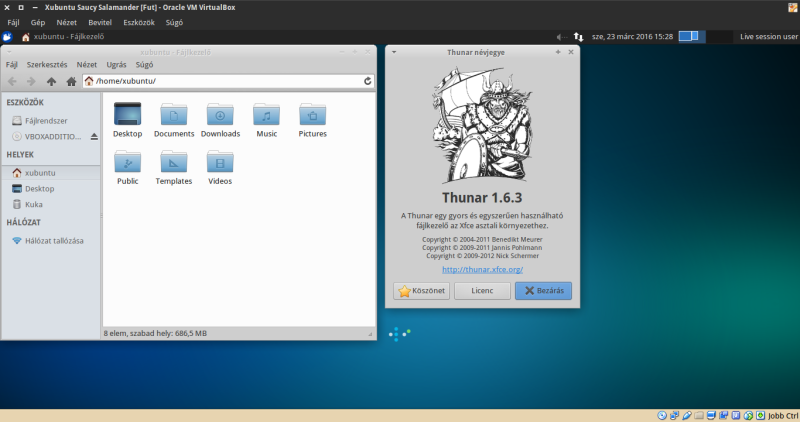Click the clock showing 15:28
Screen dimensions: 800x422
(x=632, y=37)
